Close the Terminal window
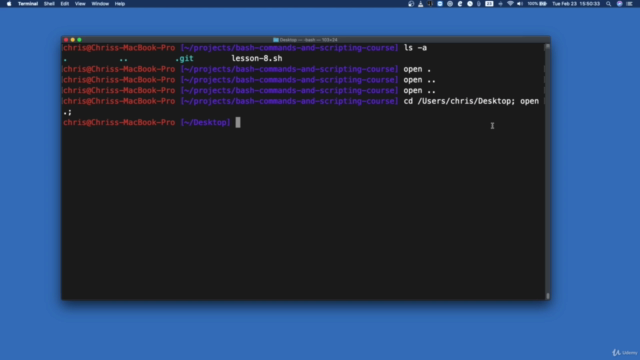The width and height of the screenshot is (640, 360). click(66, 40)
